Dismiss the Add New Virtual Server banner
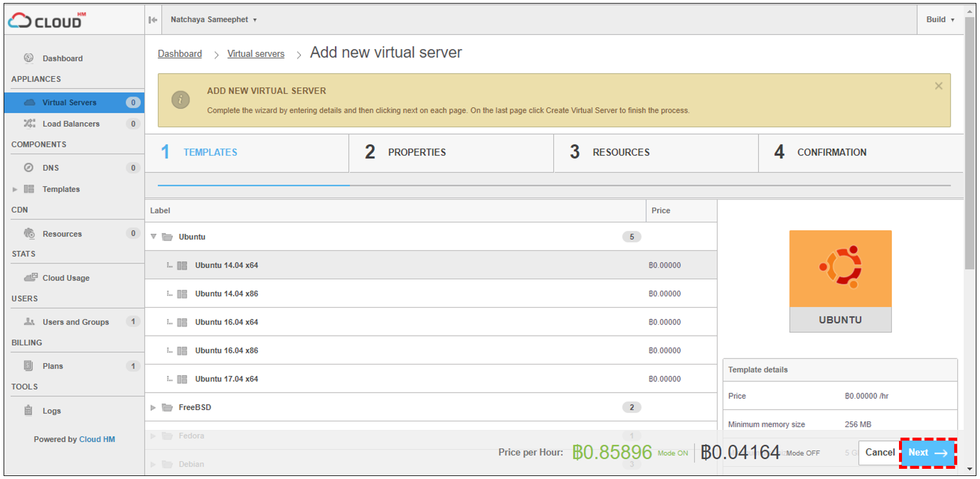Screen dimensions: 980x479 click(x=939, y=86)
